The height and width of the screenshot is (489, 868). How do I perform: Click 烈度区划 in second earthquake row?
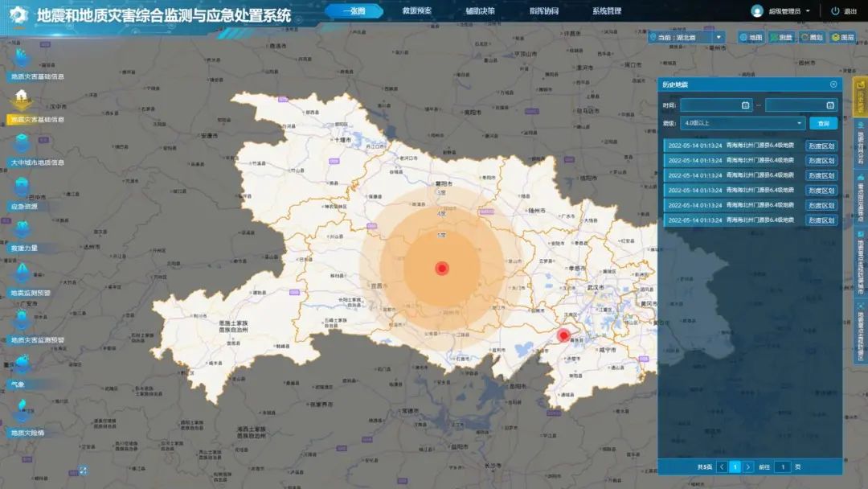[x=821, y=161]
